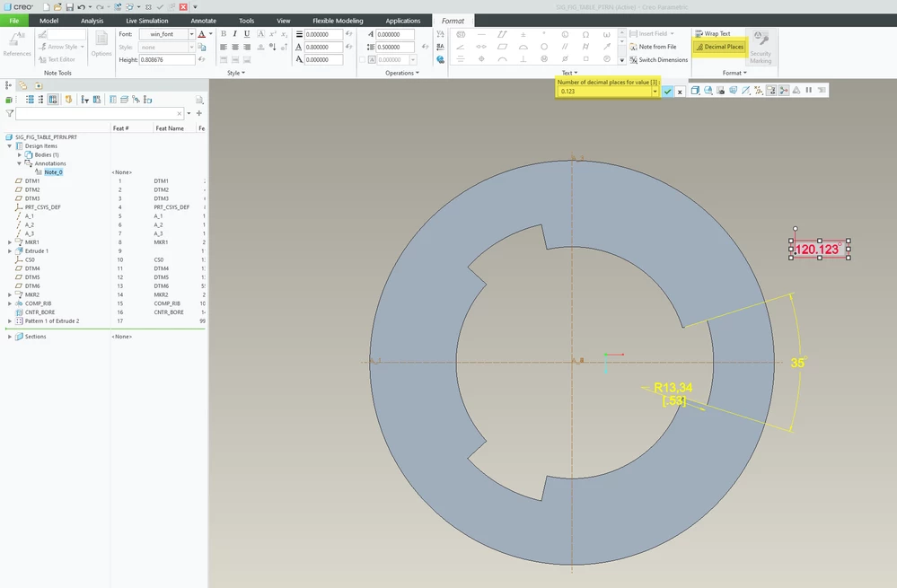Click the 0.800000 text width factor field

coord(323,47)
